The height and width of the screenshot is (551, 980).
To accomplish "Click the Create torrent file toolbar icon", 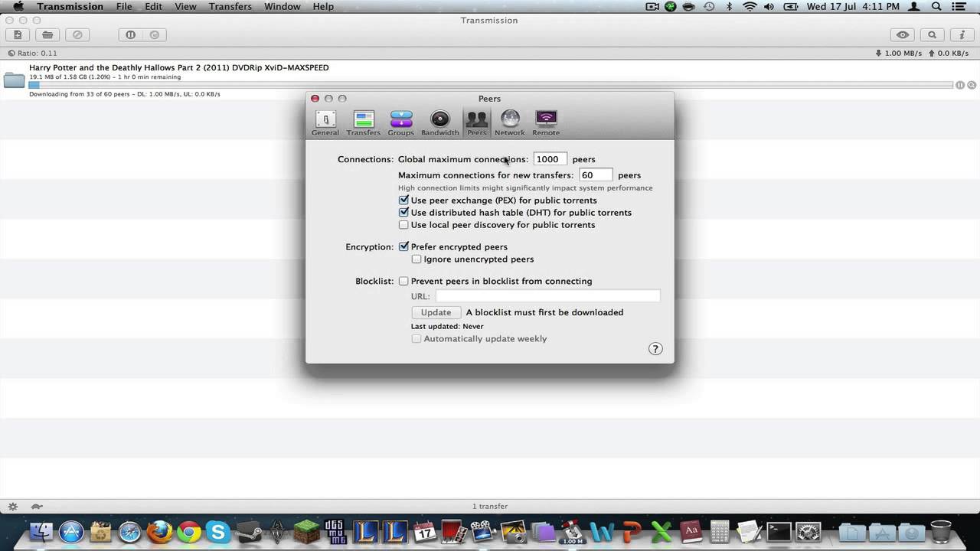I will 18,34.
